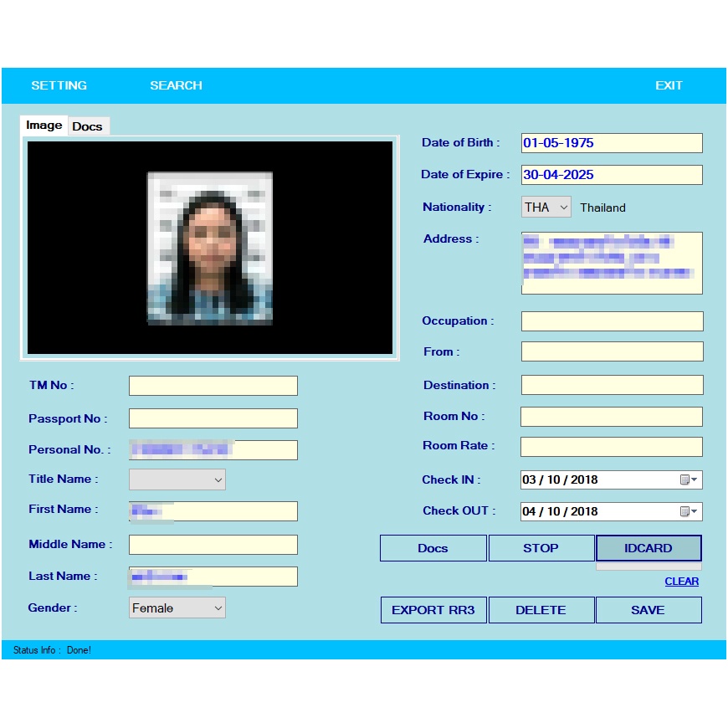Image resolution: width=728 pixels, height=728 pixels.
Task: Click the guest photo preview
Action: [x=210, y=248]
